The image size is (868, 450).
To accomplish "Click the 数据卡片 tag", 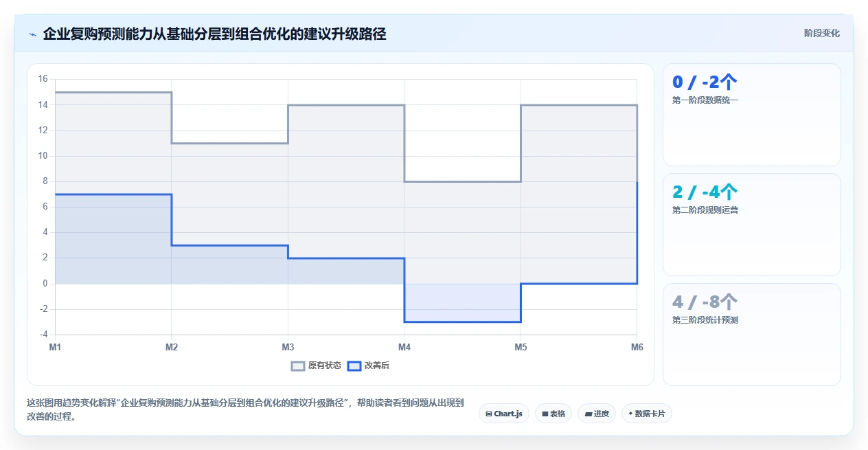I will click(x=647, y=414).
